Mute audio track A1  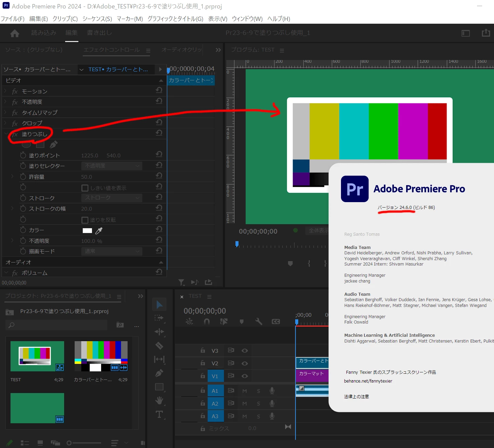click(245, 391)
